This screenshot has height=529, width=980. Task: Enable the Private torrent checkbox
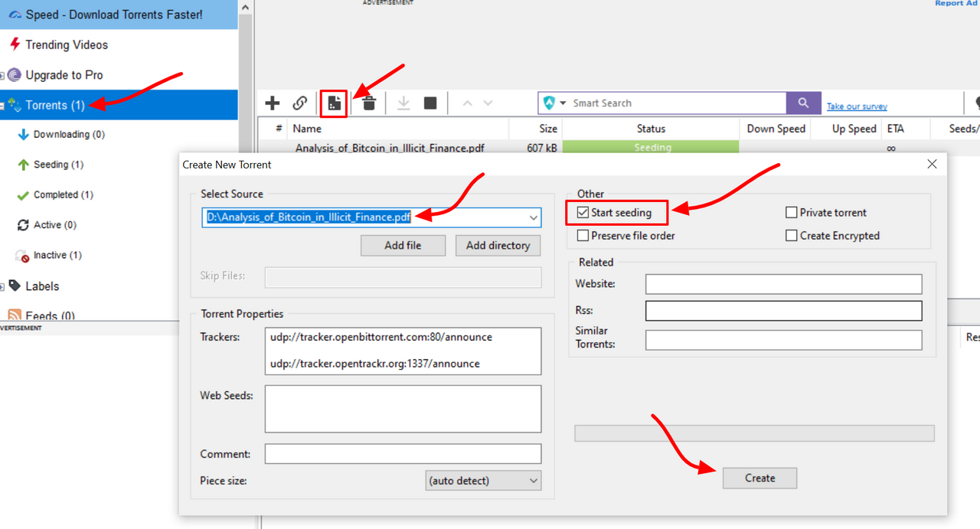click(792, 213)
